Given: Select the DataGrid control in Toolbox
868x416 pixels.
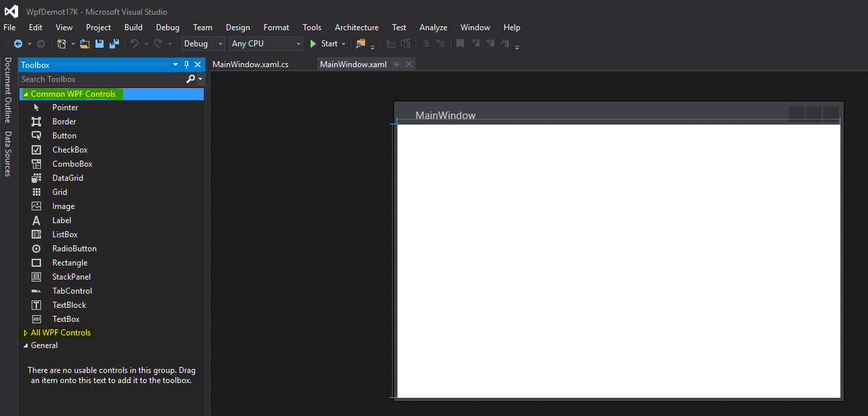Looking at the screenshot, I should tap(67, 178).
